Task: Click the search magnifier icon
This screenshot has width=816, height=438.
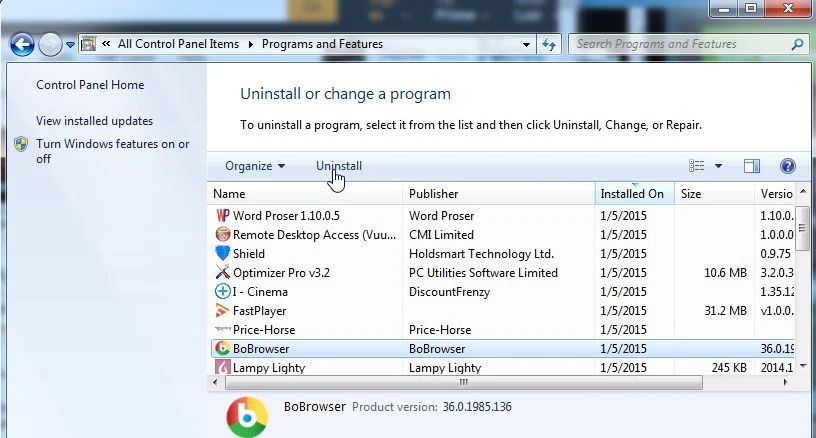Action: click(x=797, y=45)
